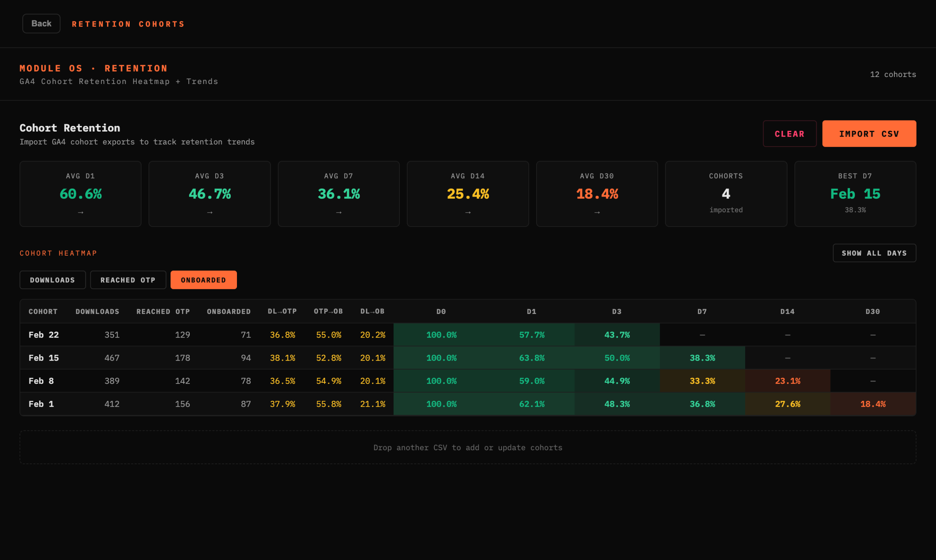Select the Feb 22 cohort row
The width and height of the screenshot is (936, 560).
coord(44,335)
